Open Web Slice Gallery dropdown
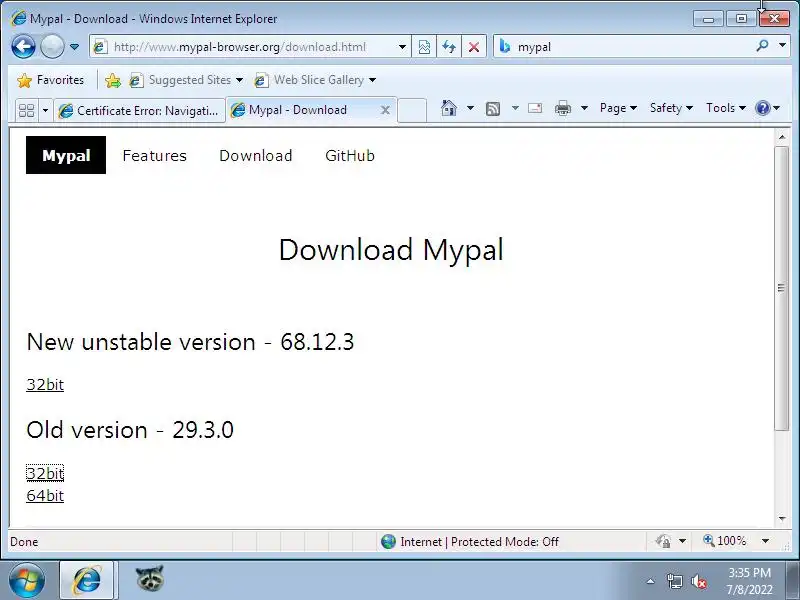The height and width of the screenshot is (600, 800). (315, 80)
